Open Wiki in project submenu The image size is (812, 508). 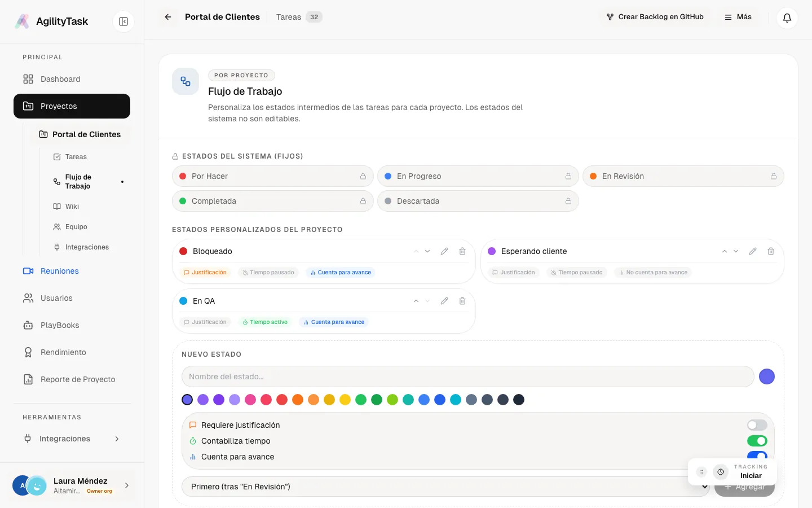(88, 207)
